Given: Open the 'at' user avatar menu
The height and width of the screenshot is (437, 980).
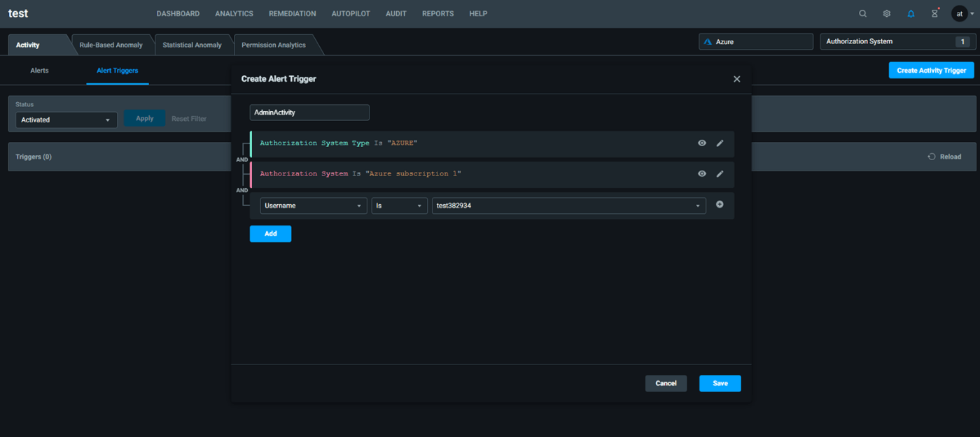Looking at the screenshot, I should (x=959, y=13).
